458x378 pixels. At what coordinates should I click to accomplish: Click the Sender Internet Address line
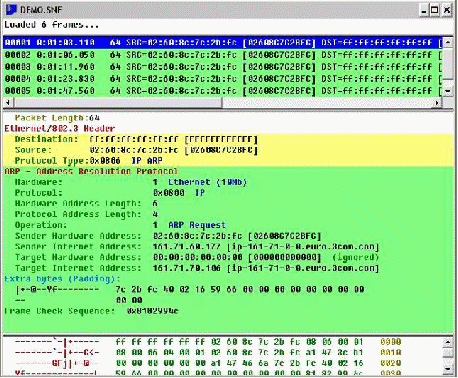197,246
